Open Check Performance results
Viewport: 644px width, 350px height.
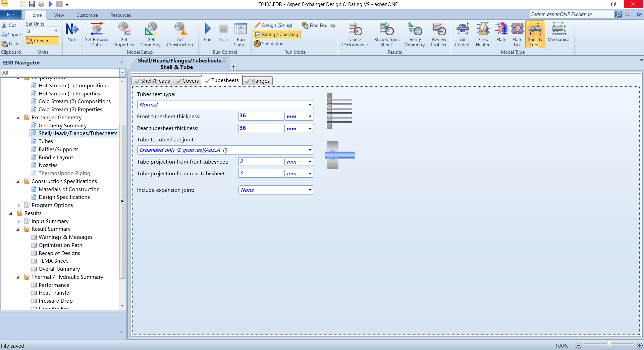point(355,35)
